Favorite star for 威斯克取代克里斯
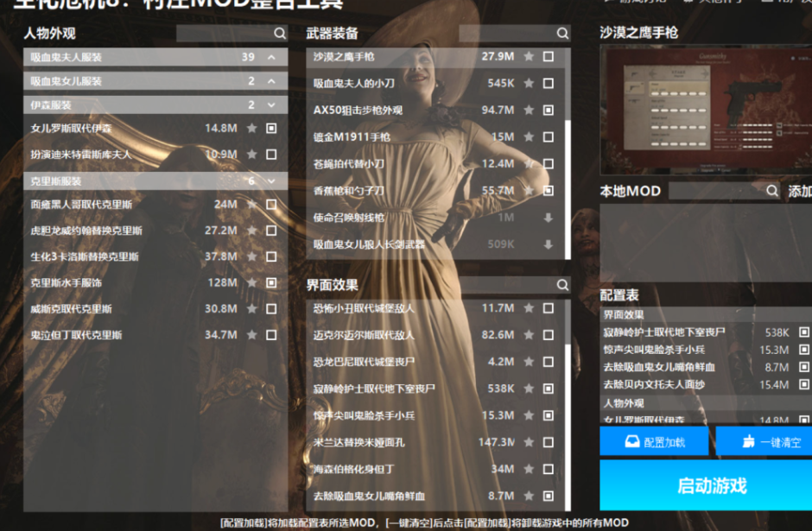 point(251,309)
